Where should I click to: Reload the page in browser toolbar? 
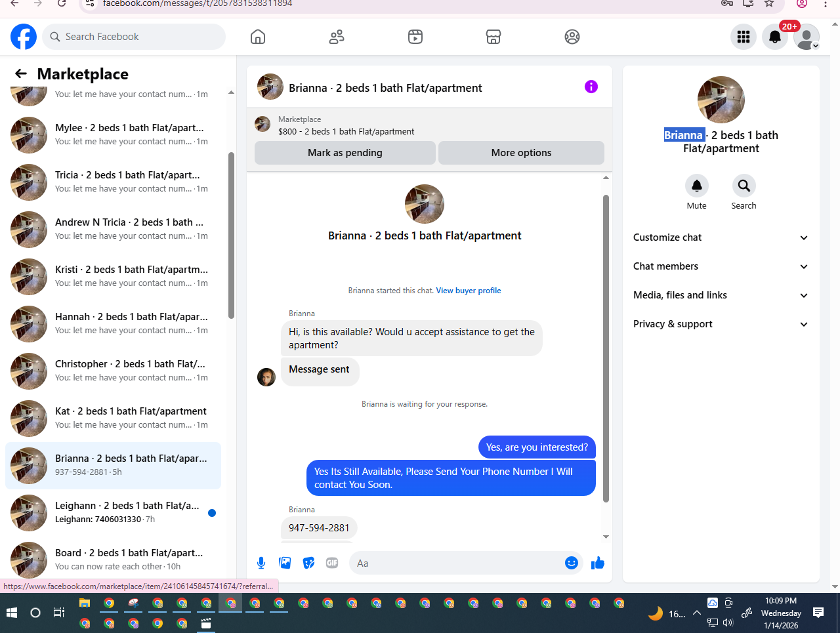tap(62, 3)
